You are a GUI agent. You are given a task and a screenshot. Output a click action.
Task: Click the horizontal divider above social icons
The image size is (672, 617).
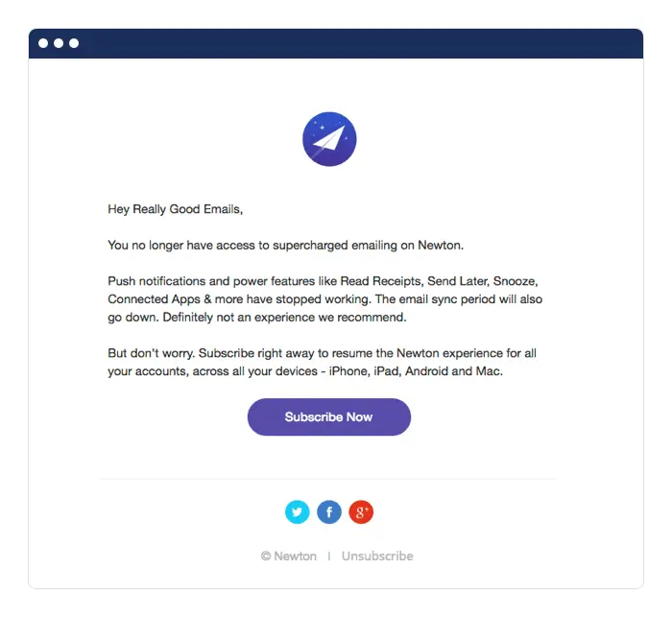(x=328, y=478)
